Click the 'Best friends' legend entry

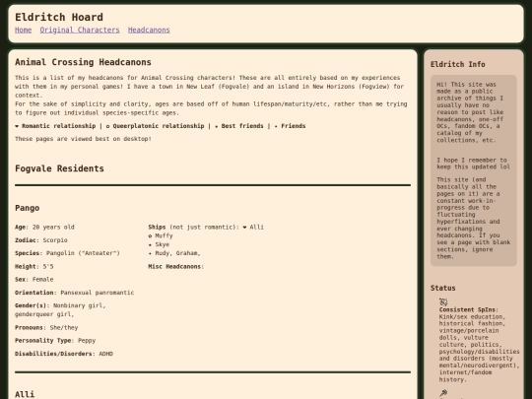pyautogui.click(x=239, y=126)
